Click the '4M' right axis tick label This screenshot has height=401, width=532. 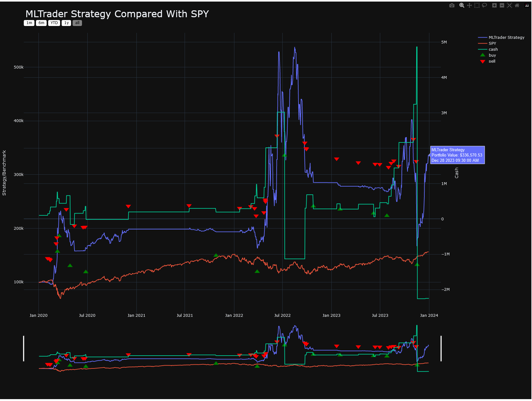(444, 77)
